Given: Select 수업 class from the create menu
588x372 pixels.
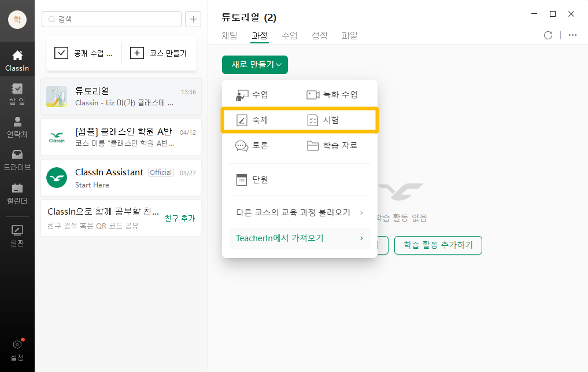Looking at the screenshot, I should 252,95.
